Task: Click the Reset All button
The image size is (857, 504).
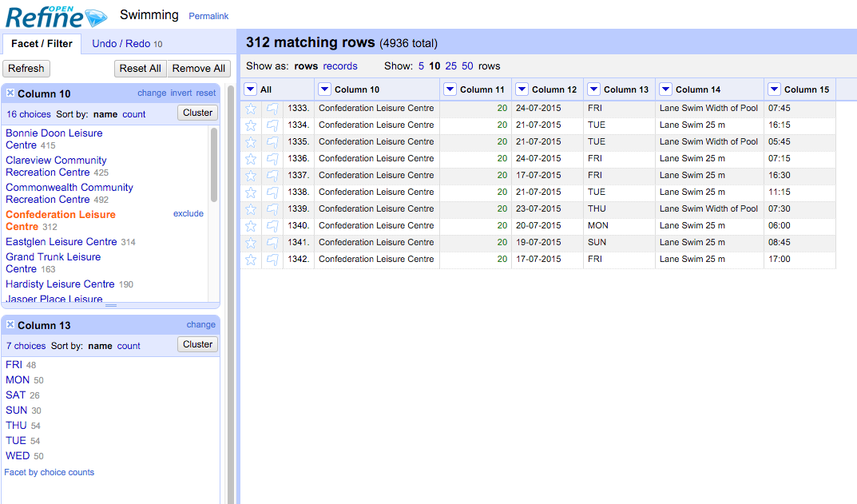Action: click(140, 69)
